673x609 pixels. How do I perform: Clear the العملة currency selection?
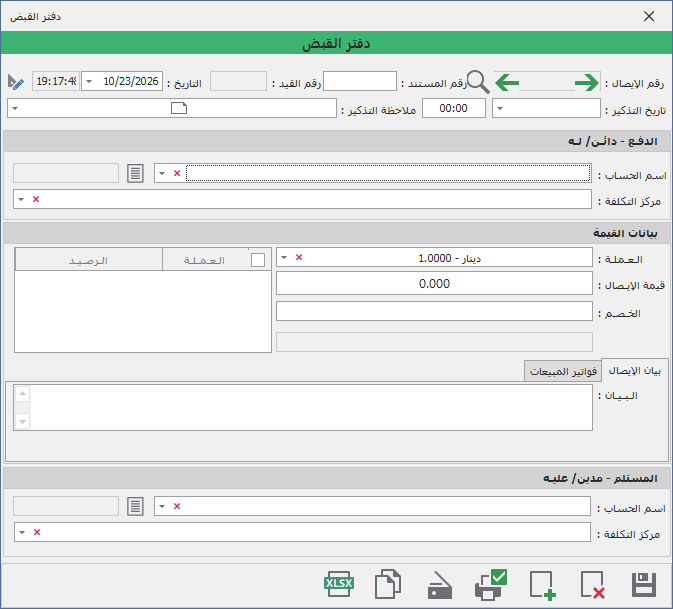pos(299,257)
